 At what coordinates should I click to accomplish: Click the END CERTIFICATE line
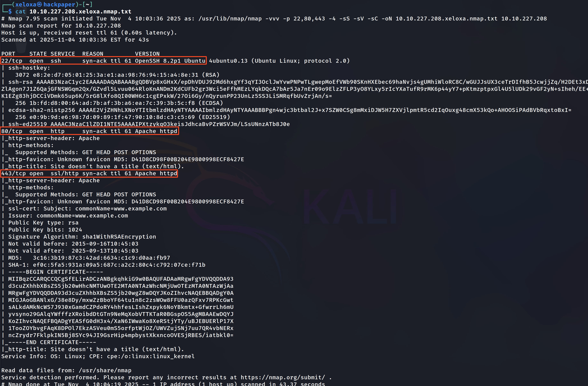click(x=52, y=342)
